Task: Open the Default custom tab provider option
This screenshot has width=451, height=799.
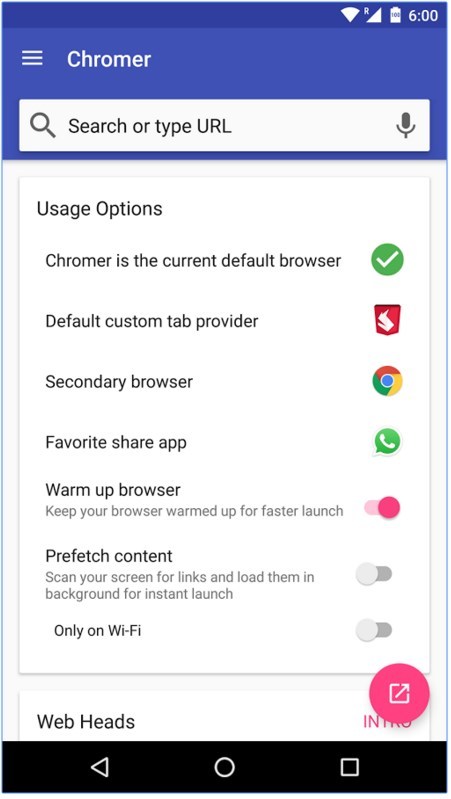Action: click(x=224, y=321)
